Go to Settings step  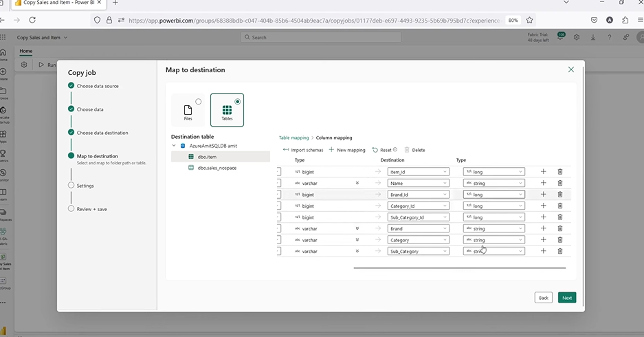[85, 186]
